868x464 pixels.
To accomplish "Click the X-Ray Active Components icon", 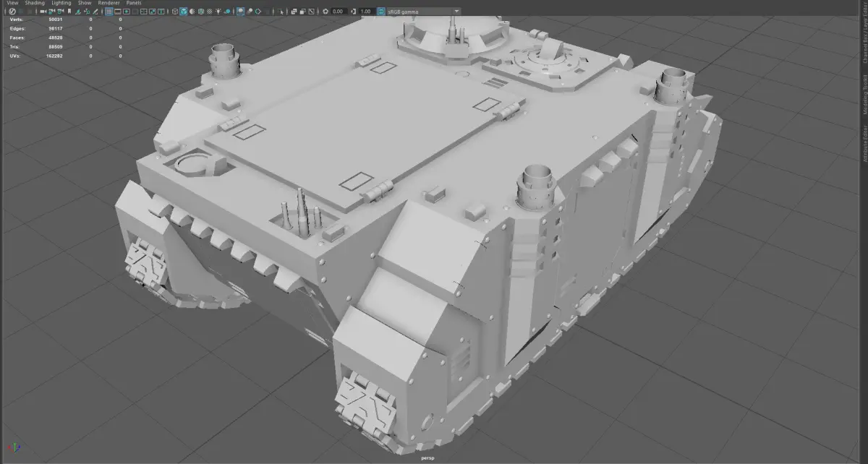I will click(x=302, y=12).
